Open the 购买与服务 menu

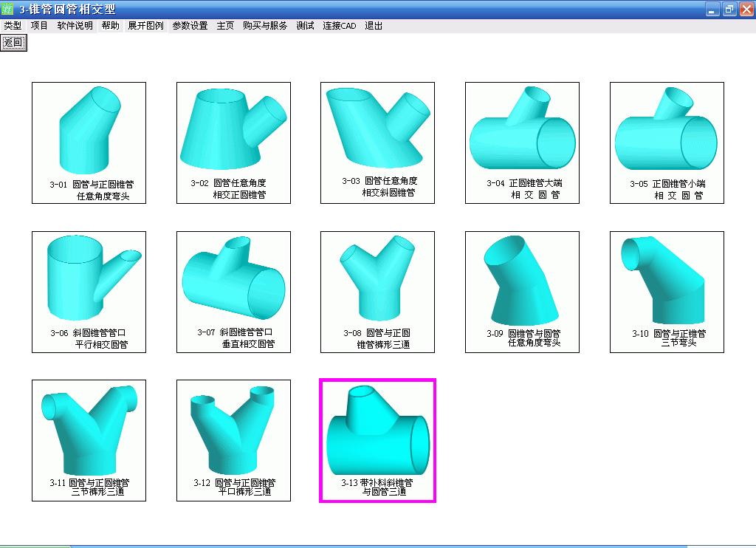coord(265,26)
